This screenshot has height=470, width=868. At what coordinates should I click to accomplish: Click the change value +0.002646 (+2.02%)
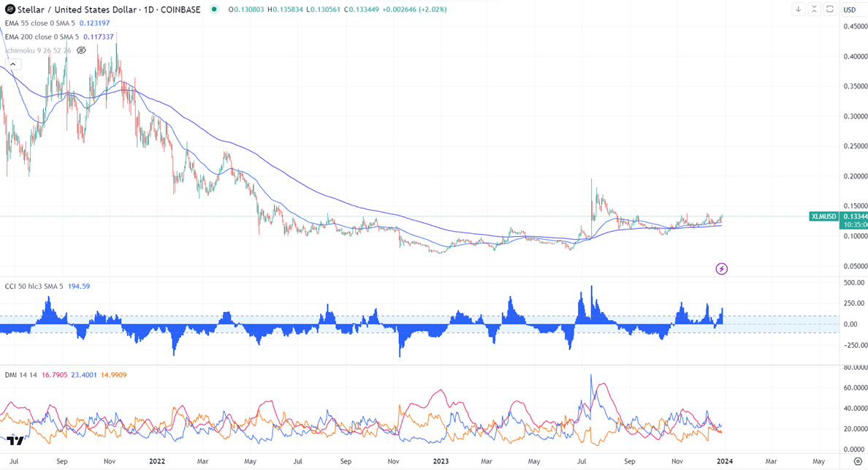(414, 10)
